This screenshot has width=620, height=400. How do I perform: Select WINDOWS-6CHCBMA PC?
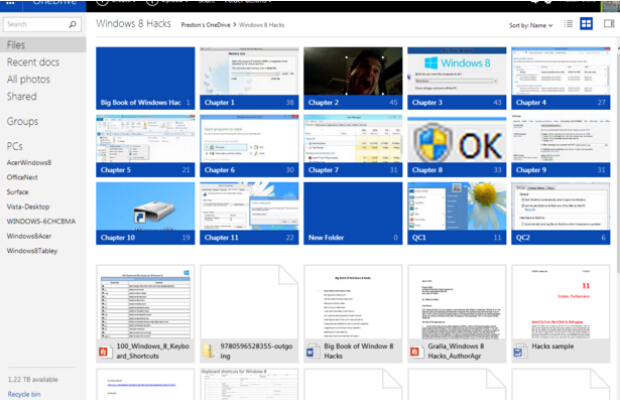click(41, 221)
